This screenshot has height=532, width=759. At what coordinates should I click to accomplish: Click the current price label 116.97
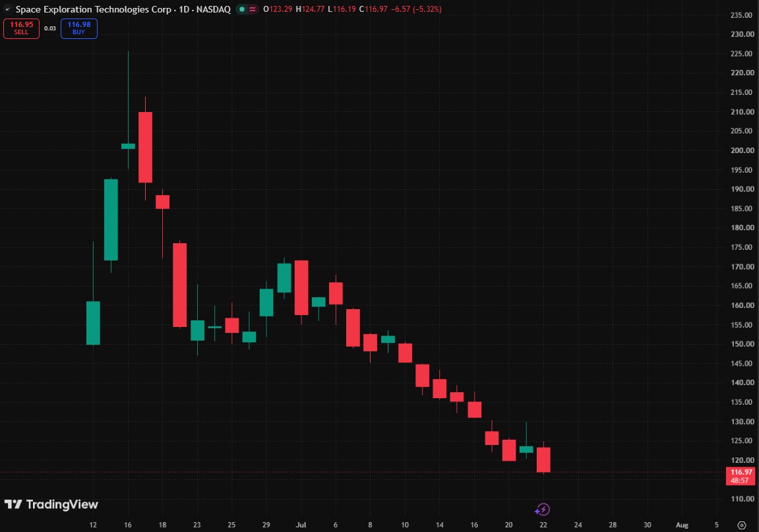coord(741,472)
